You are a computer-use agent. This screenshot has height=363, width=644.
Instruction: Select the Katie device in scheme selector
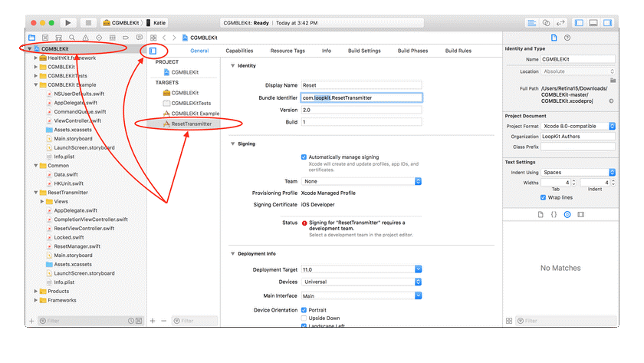click(156, 23)
